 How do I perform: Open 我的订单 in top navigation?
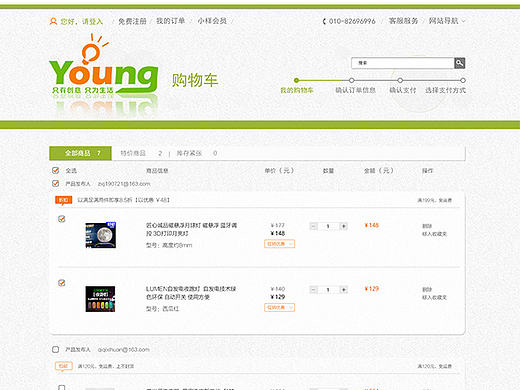170,21
